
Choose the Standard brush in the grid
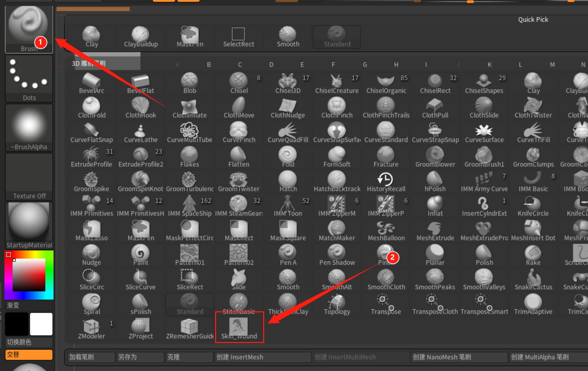[x=190, y=305]
